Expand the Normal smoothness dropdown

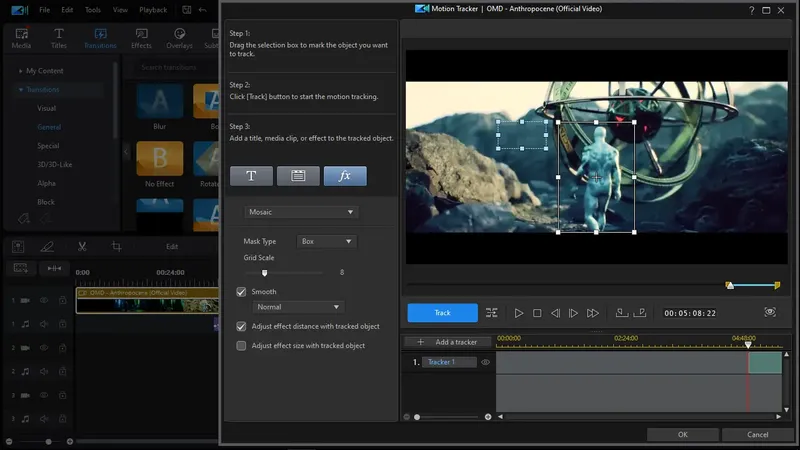pos(299,307)
